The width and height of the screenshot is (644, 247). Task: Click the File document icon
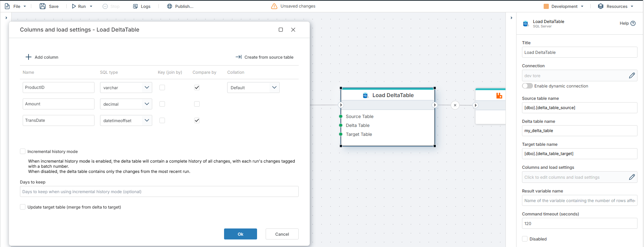(7, 6)
